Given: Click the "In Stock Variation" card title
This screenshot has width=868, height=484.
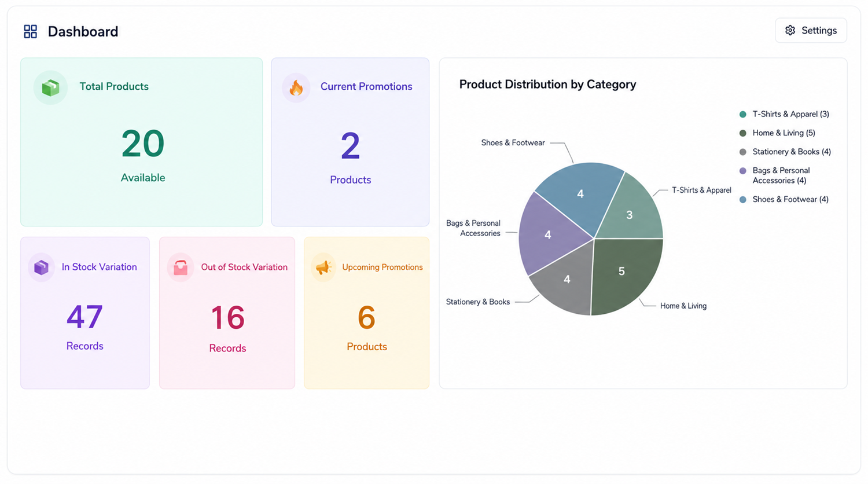Looking at the screenshot, I should [x=100, y=267].
